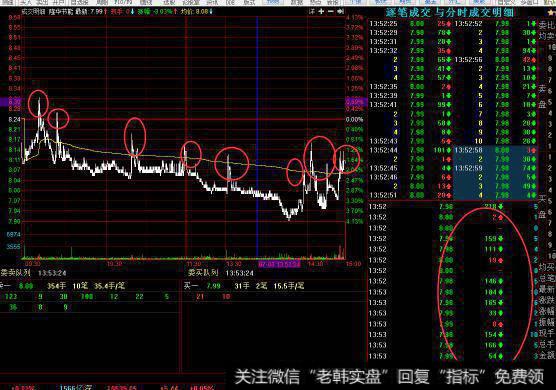Open the 买入 toolbar item
The width and height of the screenshot is (556, 390).
pyautogui.click(x=27, y=2)
